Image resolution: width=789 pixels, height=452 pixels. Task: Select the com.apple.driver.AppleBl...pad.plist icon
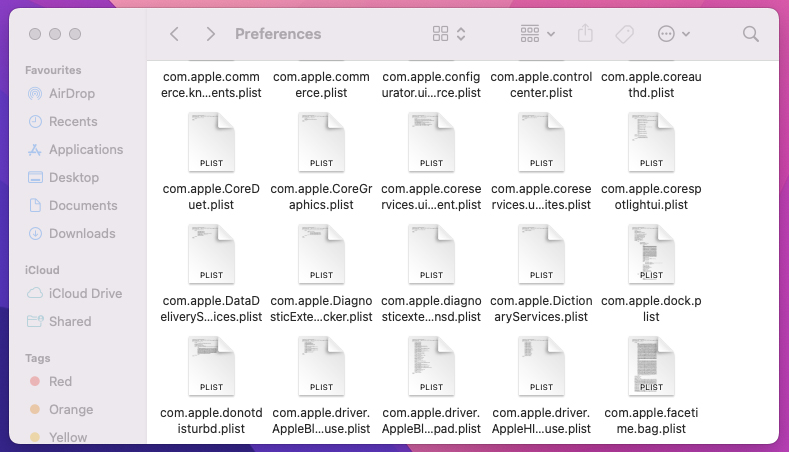[x=431, y=366]
